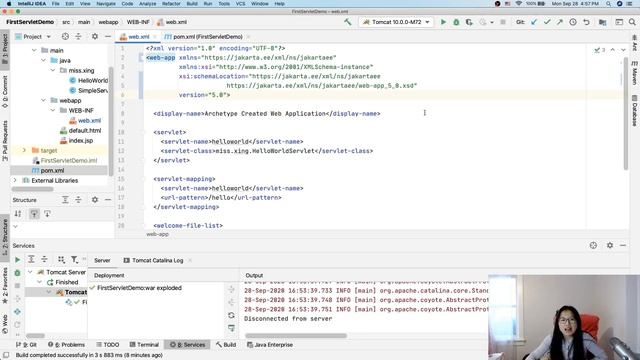This screenshot has height=360, width=640.
Task: Commit changes with Git checkmark icon
Action: point(547,22)
